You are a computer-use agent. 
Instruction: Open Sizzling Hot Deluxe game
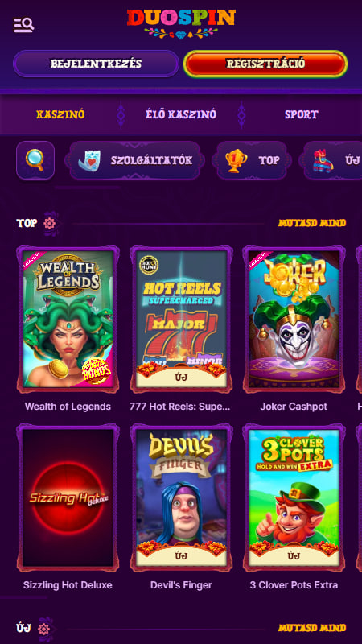click(68, 497)
